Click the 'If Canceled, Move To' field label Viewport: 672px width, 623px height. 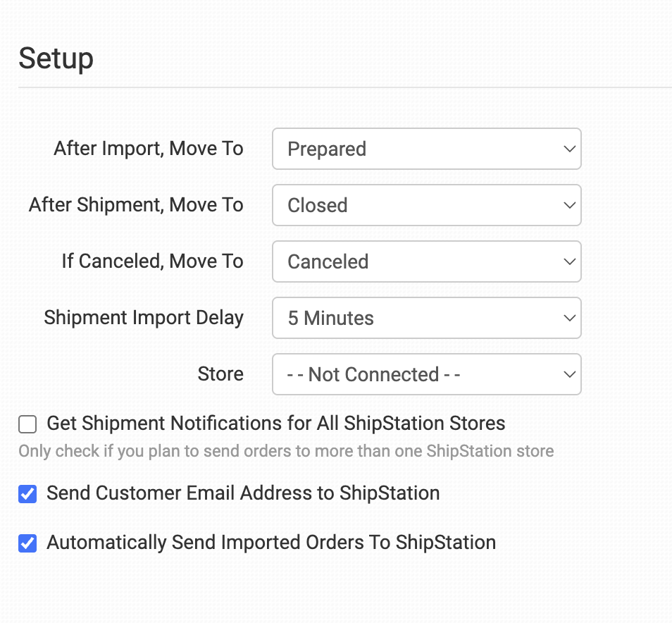[x=152, y=261]
